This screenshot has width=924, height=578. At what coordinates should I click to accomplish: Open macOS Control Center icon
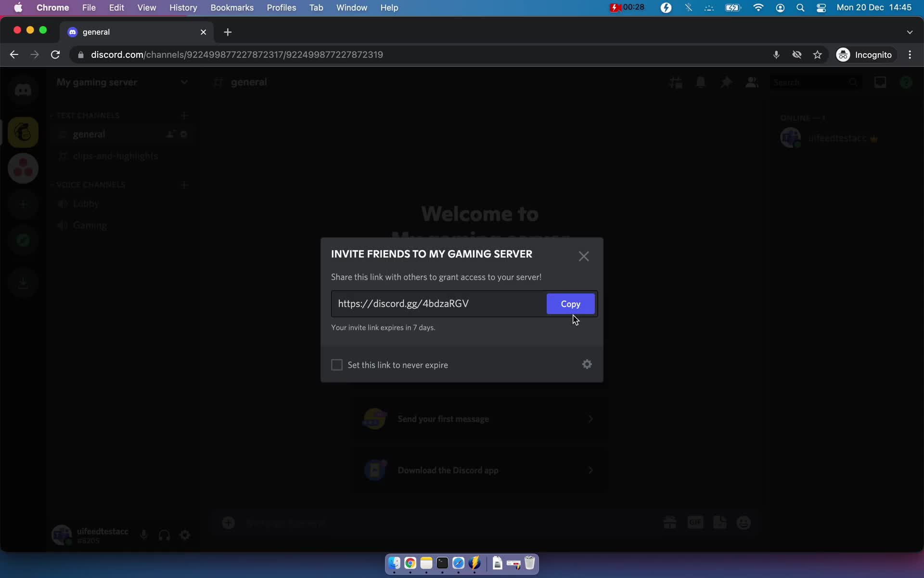pos(821,8)
